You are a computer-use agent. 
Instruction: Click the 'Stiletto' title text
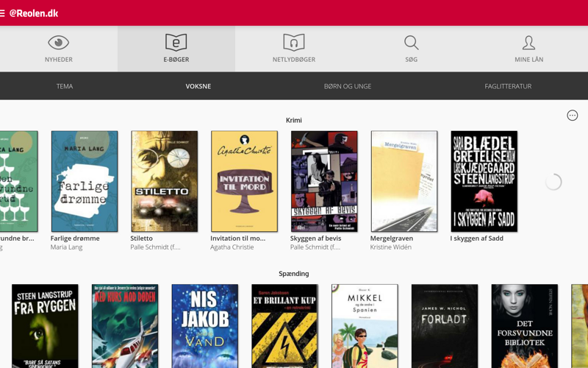141,238
